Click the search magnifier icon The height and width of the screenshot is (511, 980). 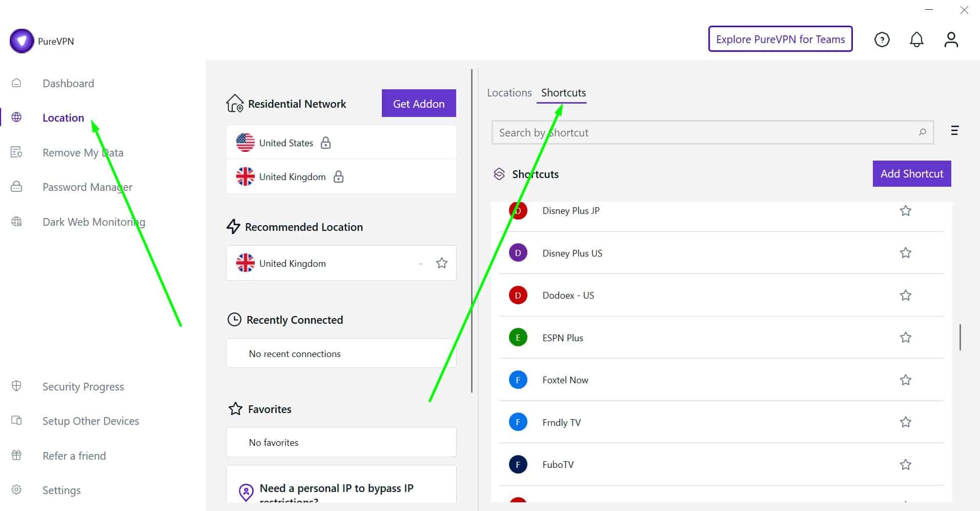pos(922,132)
